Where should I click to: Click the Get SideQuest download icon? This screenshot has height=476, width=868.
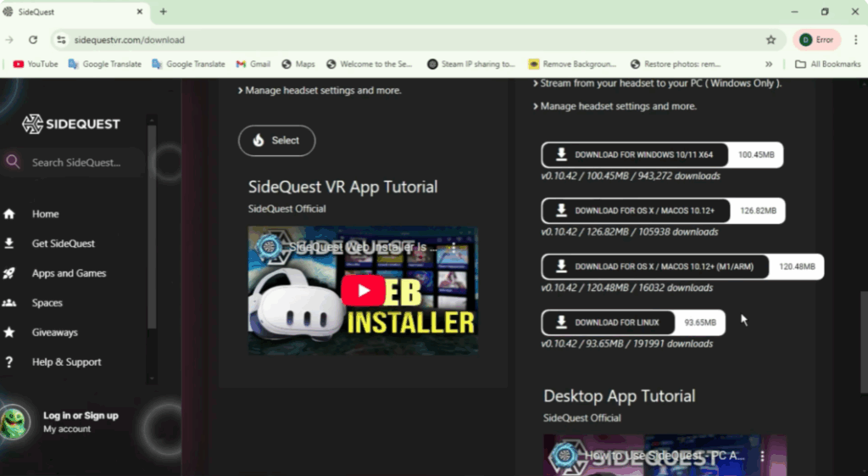[9, 244]
